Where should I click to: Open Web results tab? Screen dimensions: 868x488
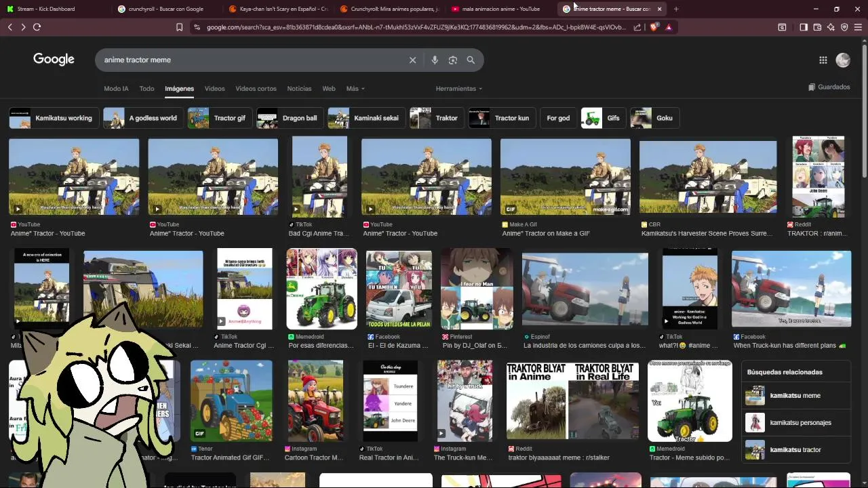click(329, 89)
